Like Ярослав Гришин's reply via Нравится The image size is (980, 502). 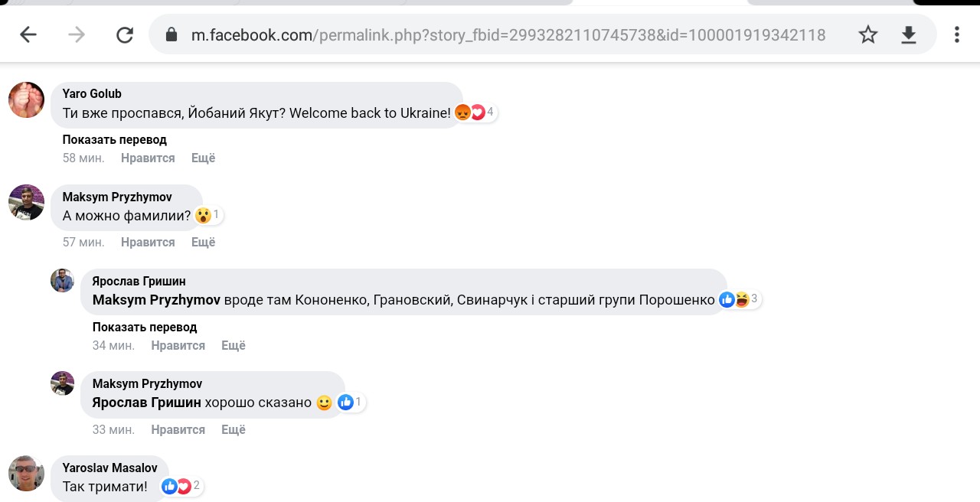coord(178,345)
